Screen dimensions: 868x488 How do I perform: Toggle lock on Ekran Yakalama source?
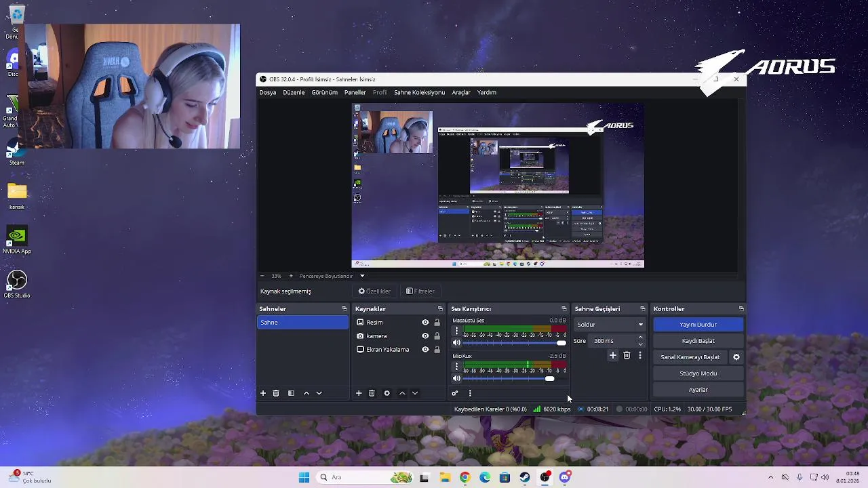tap(437, 350)
